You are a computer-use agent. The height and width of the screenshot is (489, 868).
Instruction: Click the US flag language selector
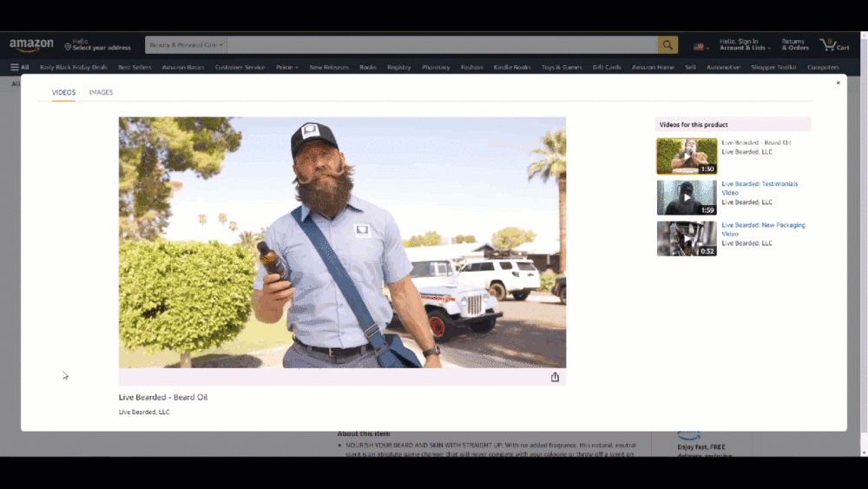pos(700,47)
